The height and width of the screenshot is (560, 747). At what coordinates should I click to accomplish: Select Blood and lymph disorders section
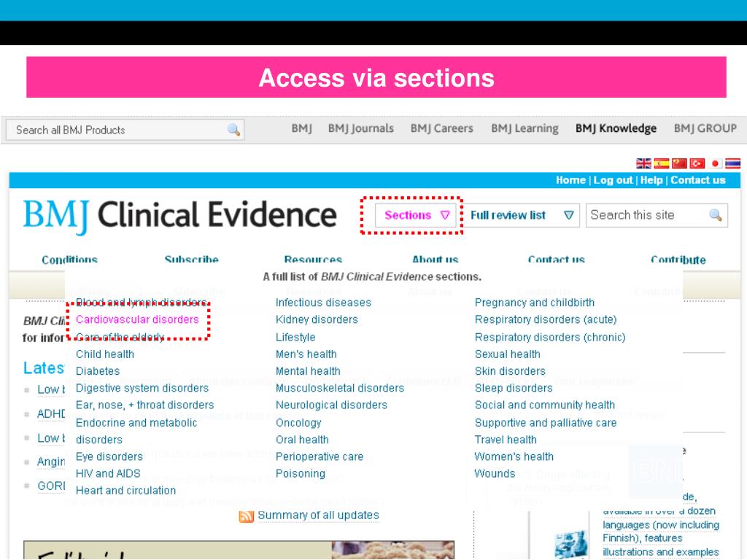[142, 303]
